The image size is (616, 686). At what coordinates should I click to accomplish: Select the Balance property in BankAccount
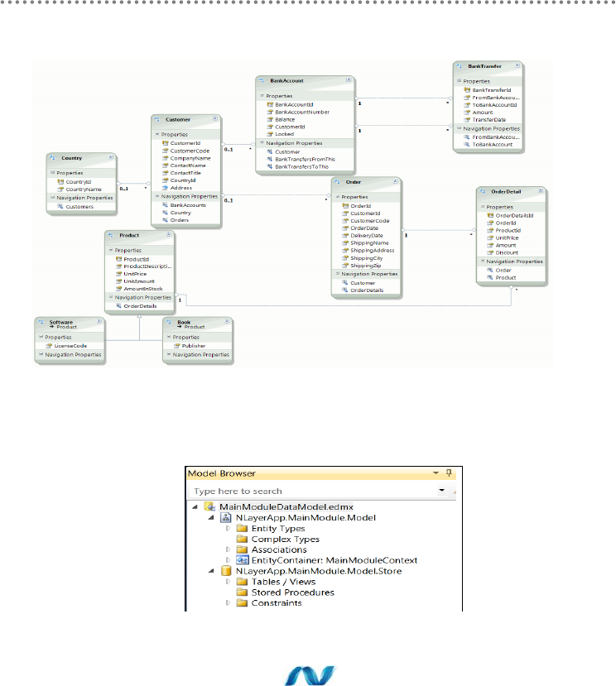point(285,119)
